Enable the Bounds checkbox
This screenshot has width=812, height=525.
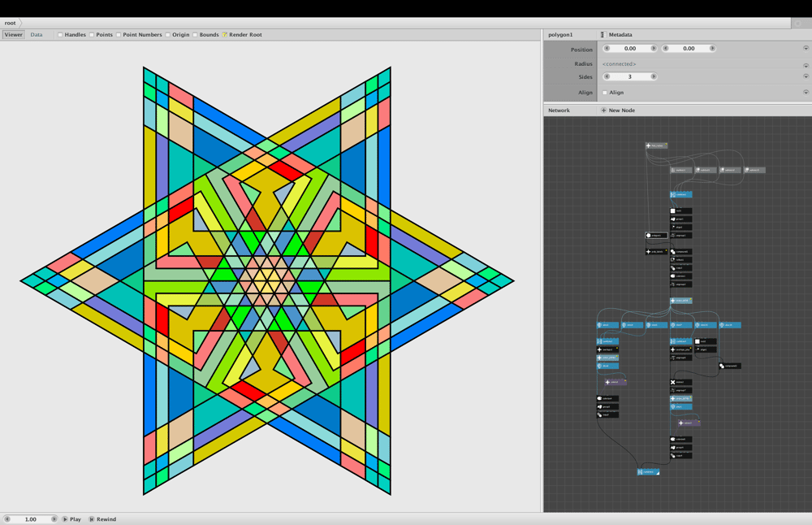pos(195,35)
